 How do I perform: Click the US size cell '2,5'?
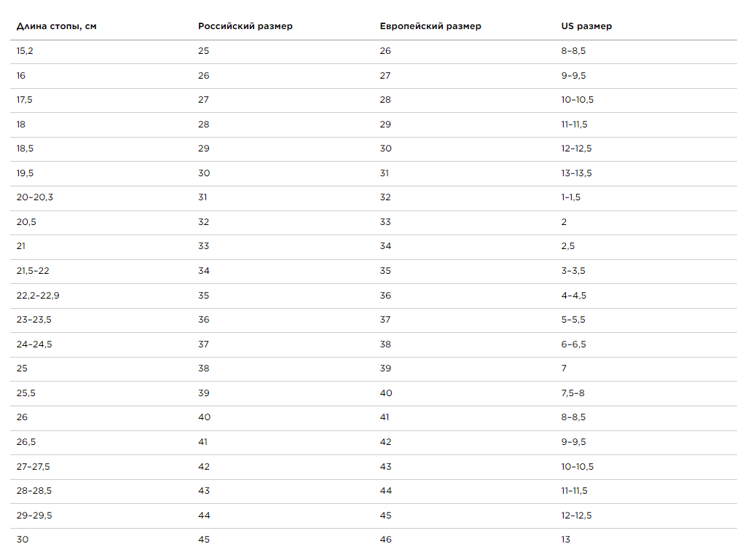pyautogui.click(x=568, y=246)
